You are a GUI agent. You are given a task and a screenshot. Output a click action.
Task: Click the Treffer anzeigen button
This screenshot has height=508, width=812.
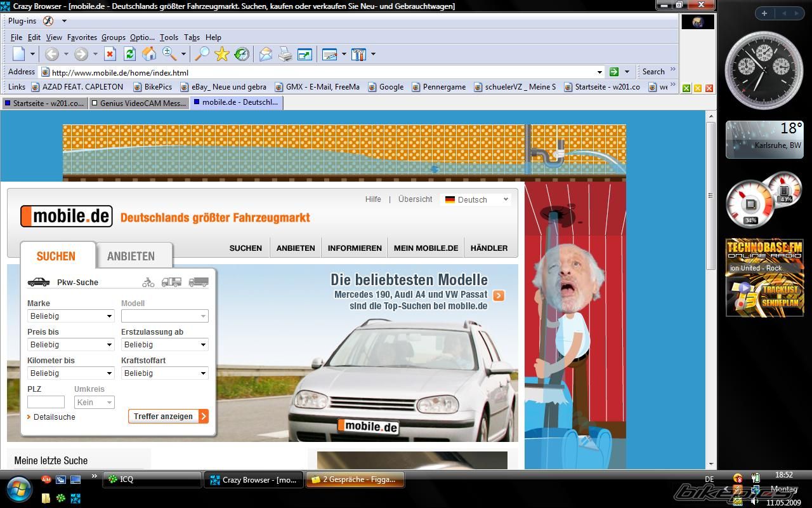point(168,417)
